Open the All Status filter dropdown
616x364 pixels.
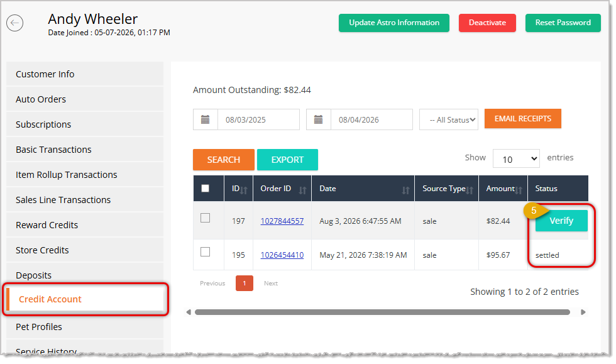tap(449, 119)
